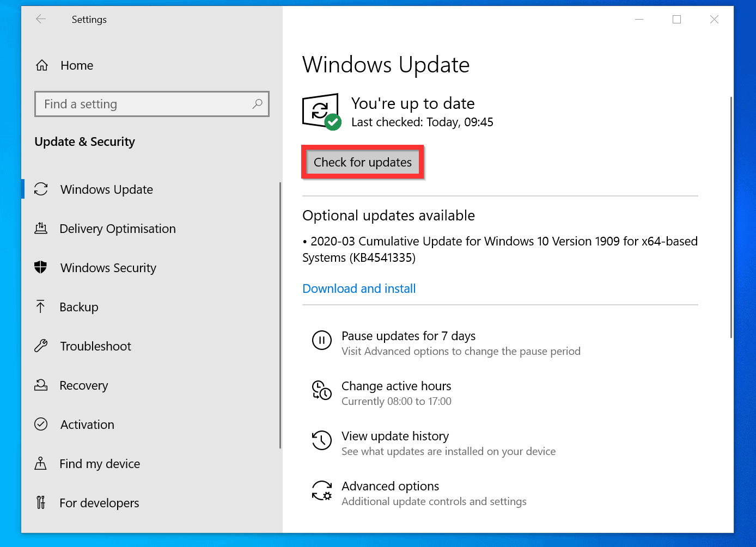Click the Home house icon
The height and width of the screenshot is (547, 756).
click(x=42, y=66)
